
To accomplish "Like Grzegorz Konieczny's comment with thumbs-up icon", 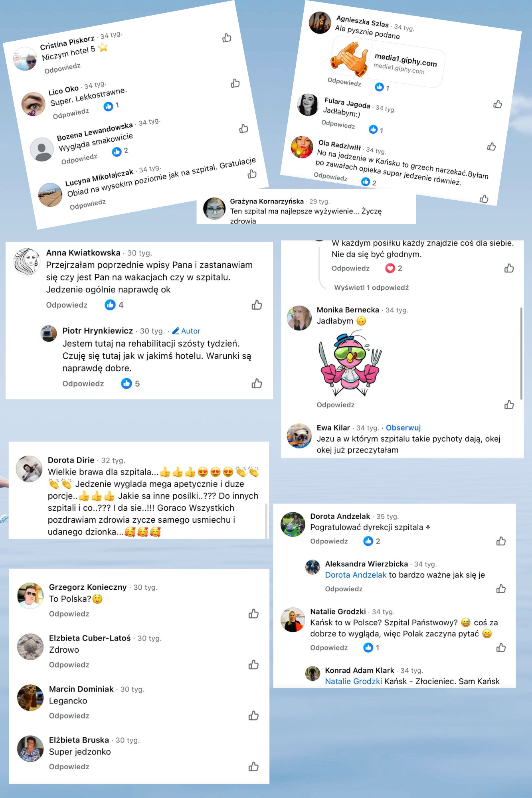I will (253, 614).
